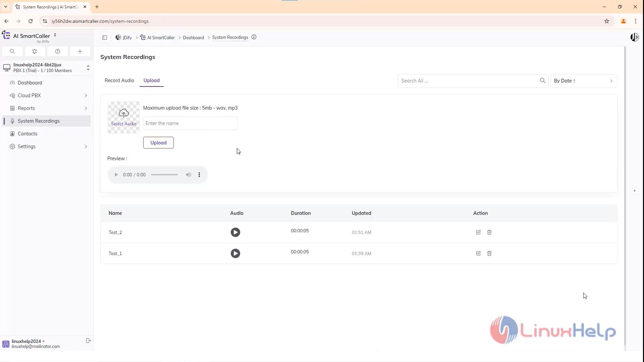
Task: Click System Recordings breadcrumb link
Action: pyautogui.click(x=230, y=38)
